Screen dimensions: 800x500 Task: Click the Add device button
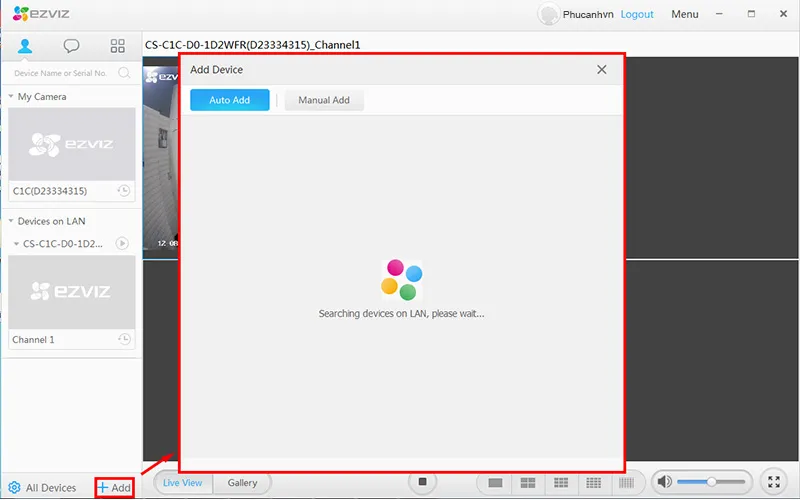114,488
